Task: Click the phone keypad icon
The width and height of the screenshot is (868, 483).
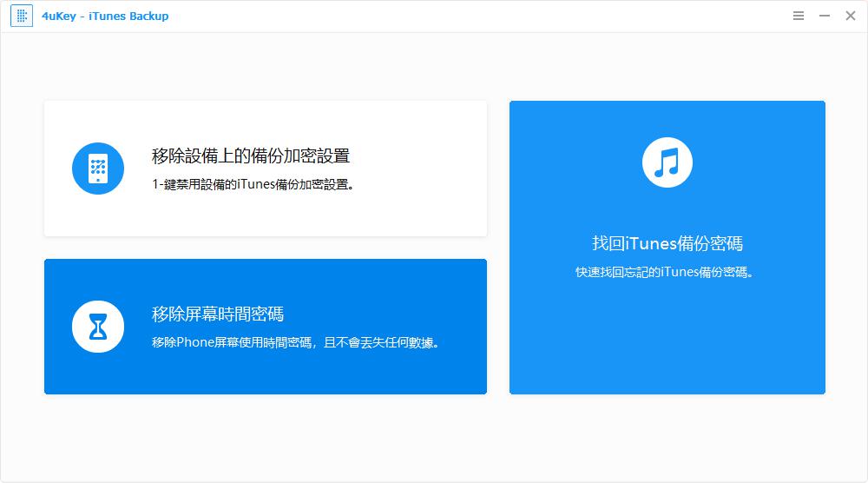Action: tap(98, 169)
